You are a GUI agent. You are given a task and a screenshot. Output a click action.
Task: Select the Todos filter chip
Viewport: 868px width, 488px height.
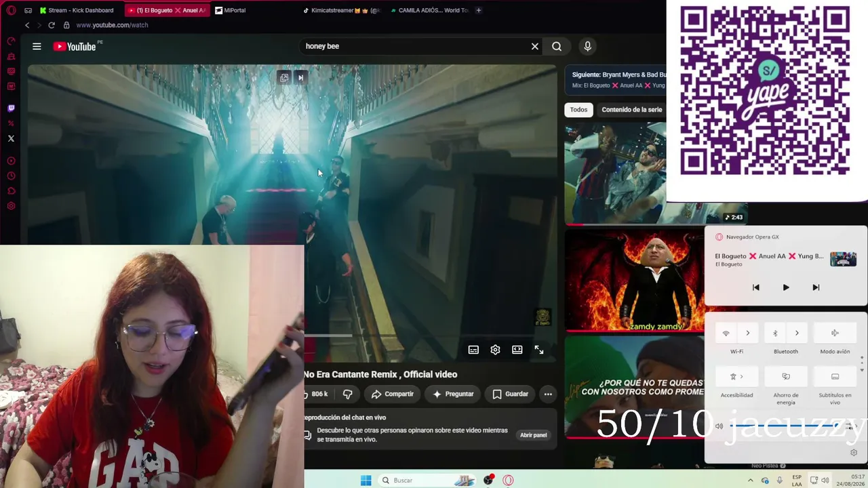coord(578,110)
